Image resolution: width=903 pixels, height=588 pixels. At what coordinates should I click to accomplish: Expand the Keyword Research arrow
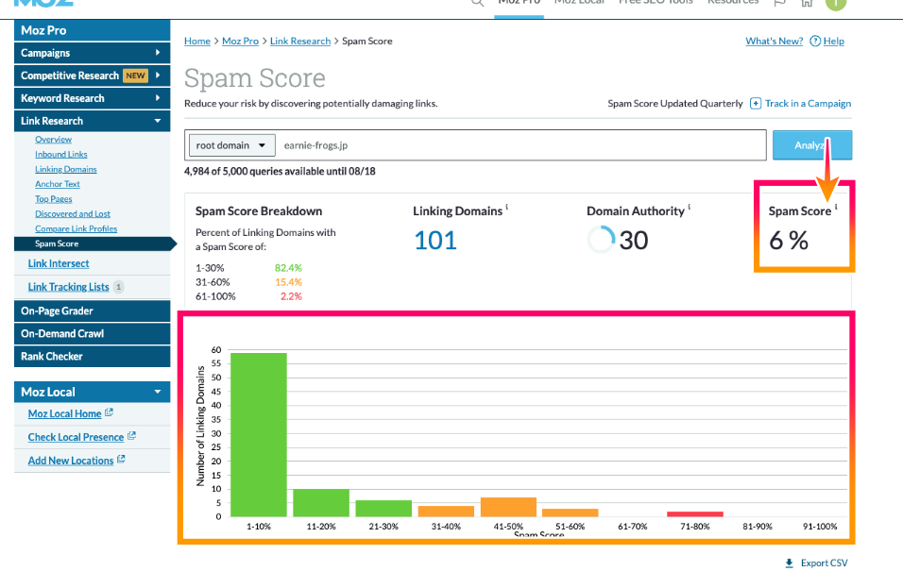[x=158, y=98]
